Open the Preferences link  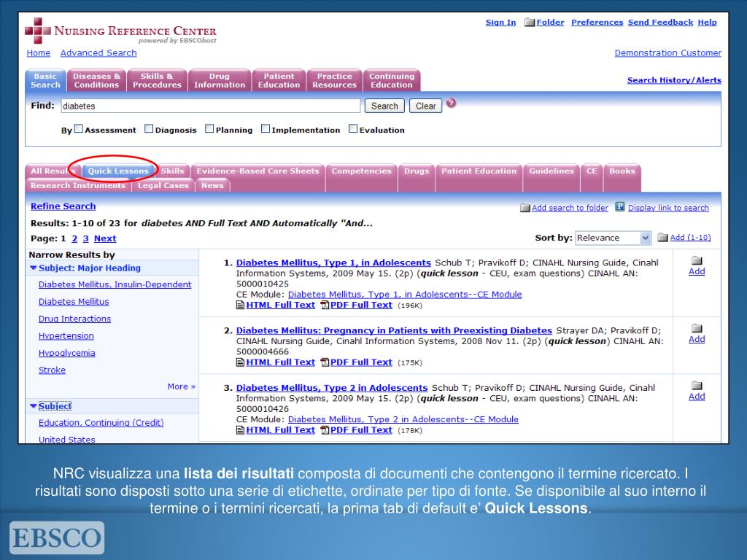[x=597, y=23]
